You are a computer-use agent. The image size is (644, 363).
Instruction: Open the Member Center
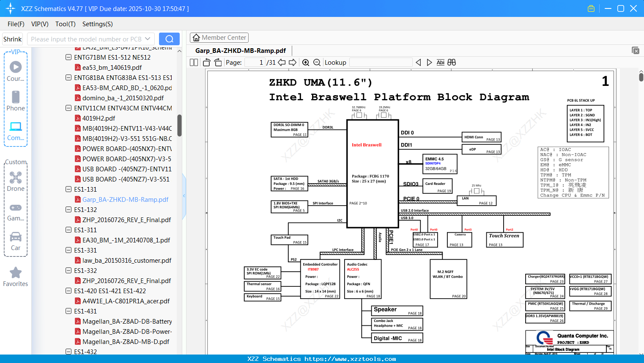[219, 38]
